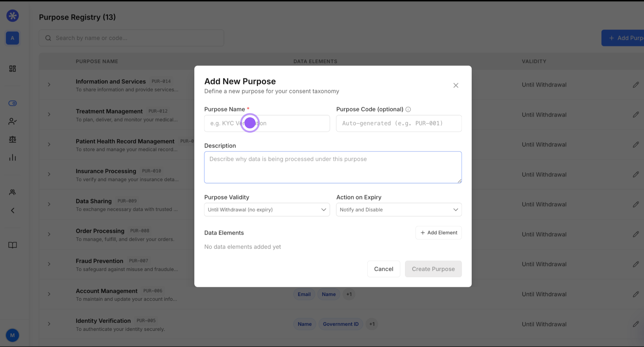The width and height of the screenshot is (644, 347).
Task: Click the PUR-008 code label
Action: 140,231
